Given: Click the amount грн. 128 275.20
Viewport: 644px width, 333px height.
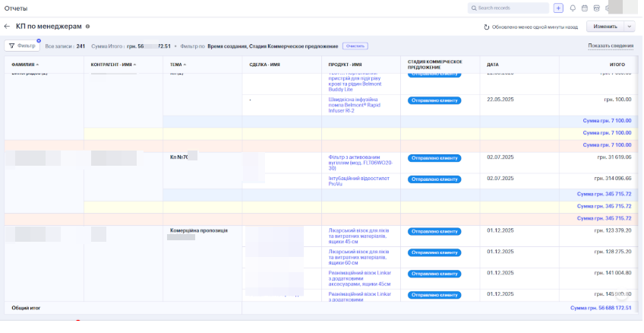Looking at the screenshot, I should [x=613, y=252].
